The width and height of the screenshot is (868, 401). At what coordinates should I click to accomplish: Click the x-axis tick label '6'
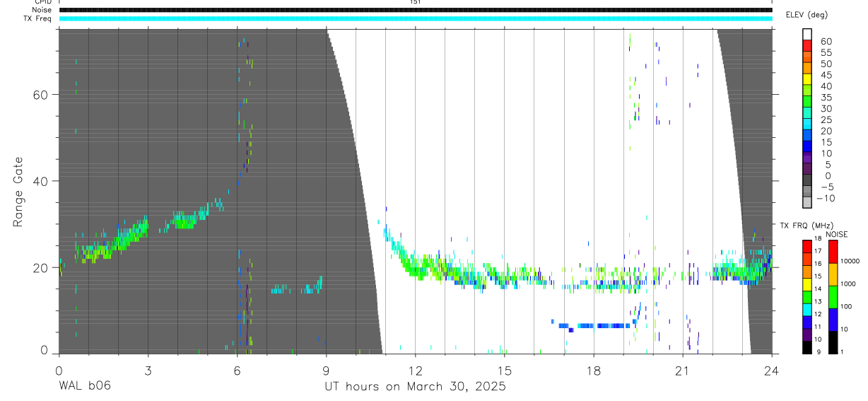point(237,370)
